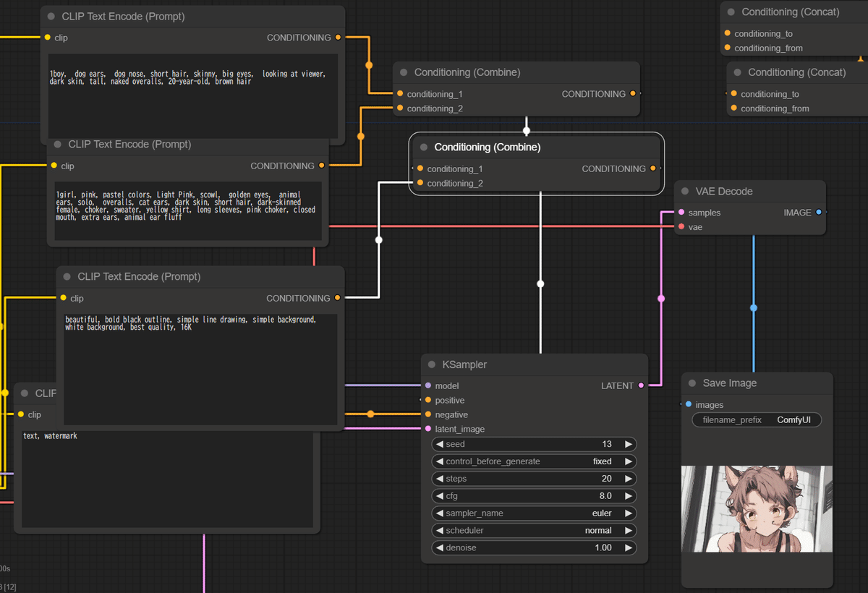
Task: Click the KSampler LATENT output socket
Action: tap(641, 385)
